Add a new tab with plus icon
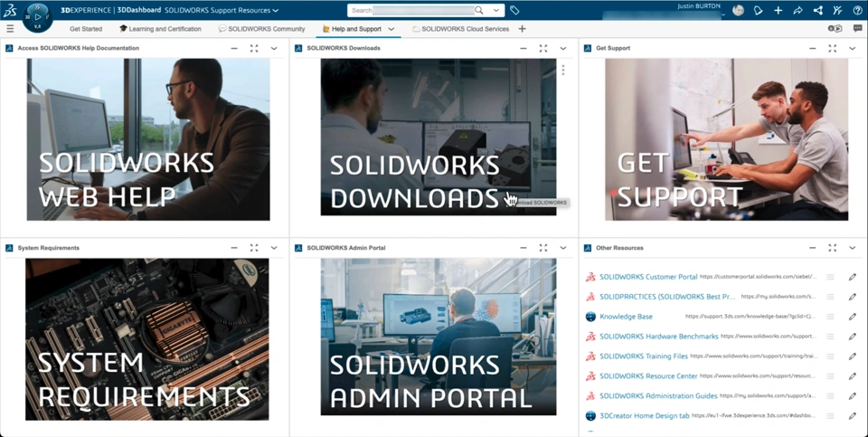Viewport: 868px width, 437px height. (x=522, y=29)
